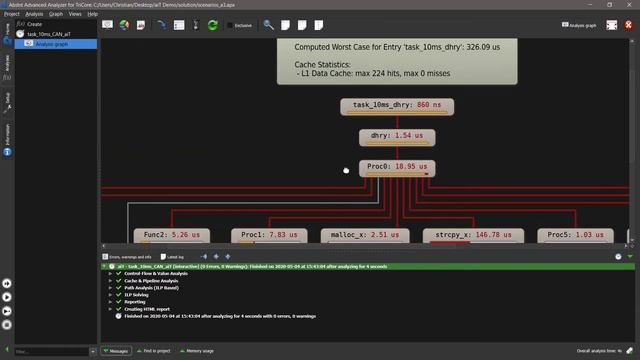Image resolution: width=640 pixels, height=360 pixels.
Task: Expand Reporting row
Action: pyautogui.click(x=110, y=302)
